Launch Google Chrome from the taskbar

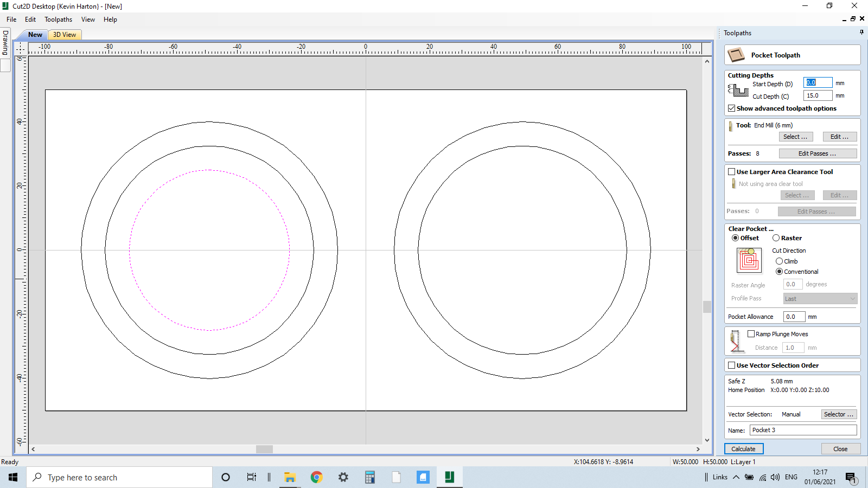click(x=316, y=477)
